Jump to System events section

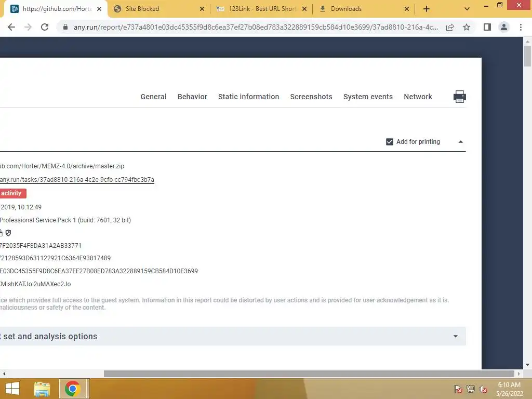[368, 97]
